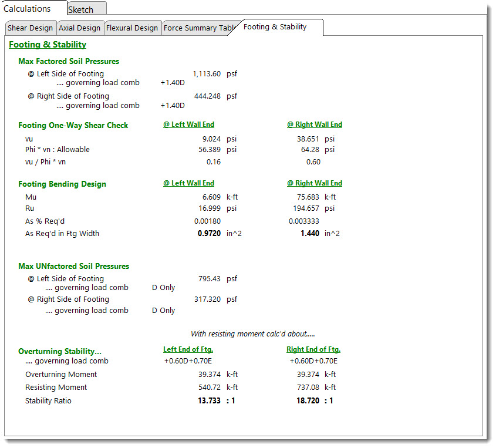Click '@ Right Wall End' in One-Way Shear Check
The width and height of the screenshot is (496, 448).
(314, 124)
